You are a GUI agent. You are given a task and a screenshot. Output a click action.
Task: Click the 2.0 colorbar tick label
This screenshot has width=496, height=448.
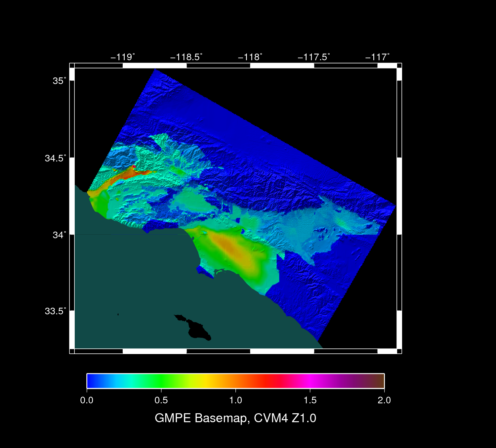384,400
